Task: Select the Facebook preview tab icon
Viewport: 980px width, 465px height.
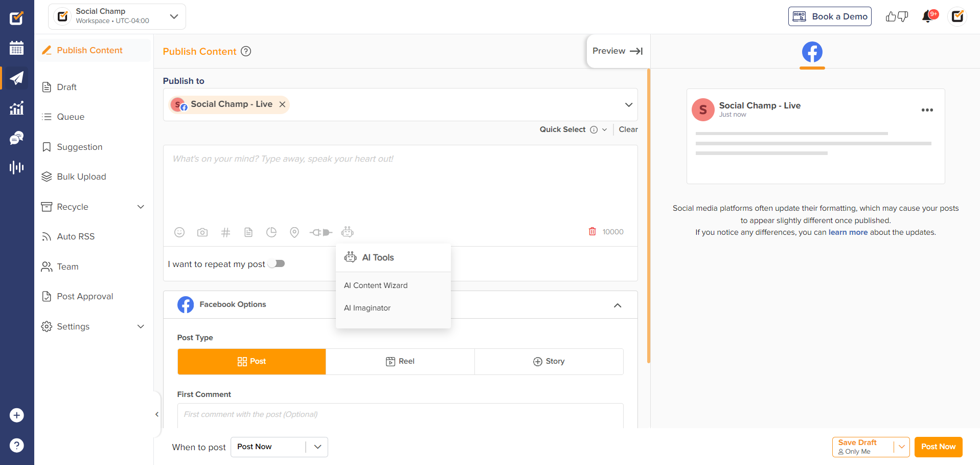Action: 812,52
